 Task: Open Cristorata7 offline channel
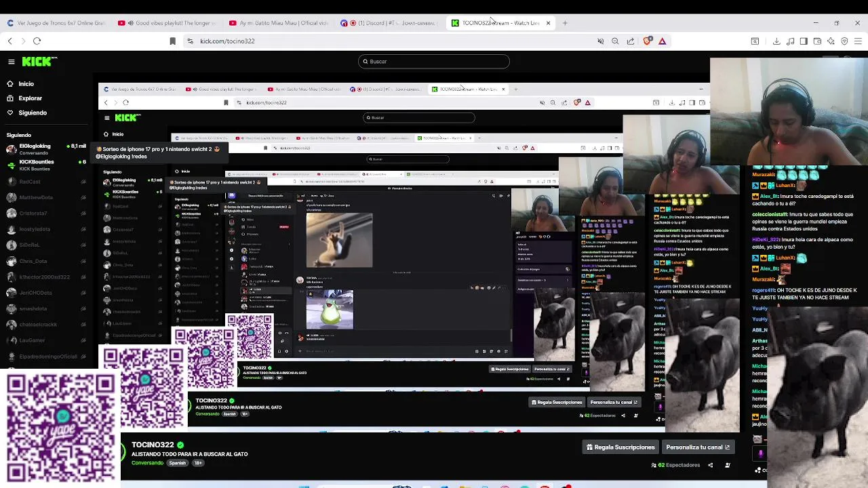pos(45,213)
